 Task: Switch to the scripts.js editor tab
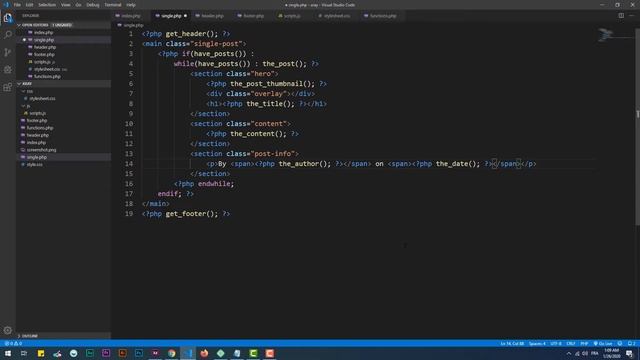click(292, 16)
